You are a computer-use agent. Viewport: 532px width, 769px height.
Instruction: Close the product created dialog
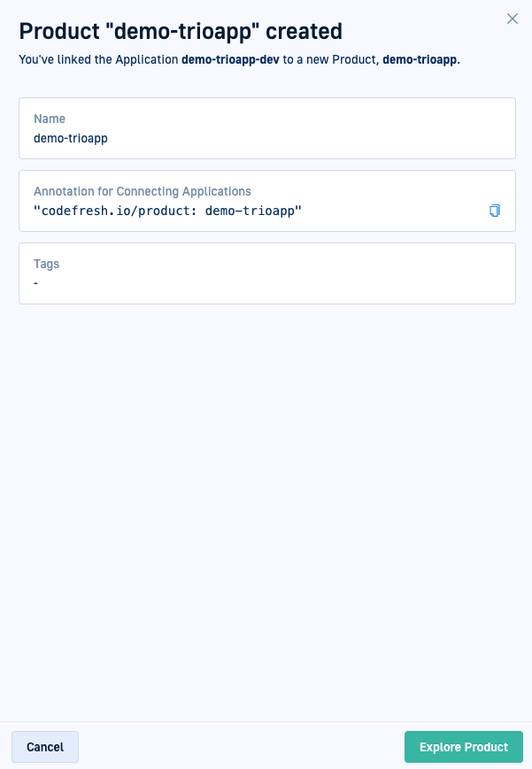[x=513, y=19]
